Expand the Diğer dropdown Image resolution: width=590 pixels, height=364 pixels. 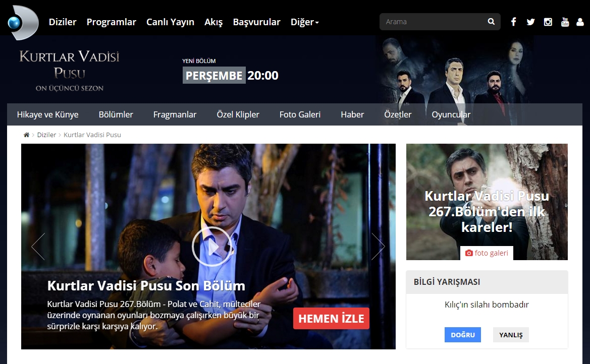[x=305, y=22]
